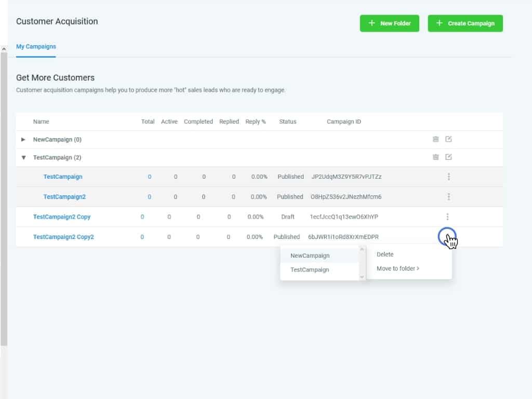Click the scroll-up arrow on left scrollbar
532x399 pixels.
tap(4, 49)
